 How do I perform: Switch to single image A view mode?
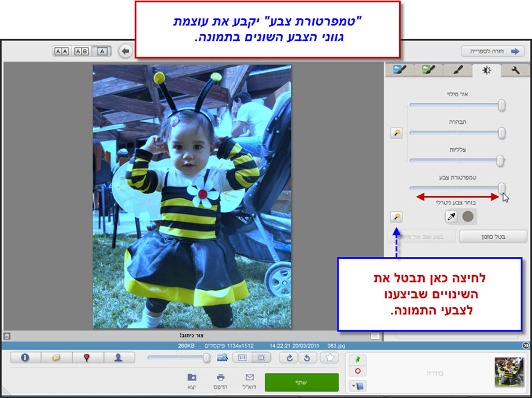[x=102, y=51]
